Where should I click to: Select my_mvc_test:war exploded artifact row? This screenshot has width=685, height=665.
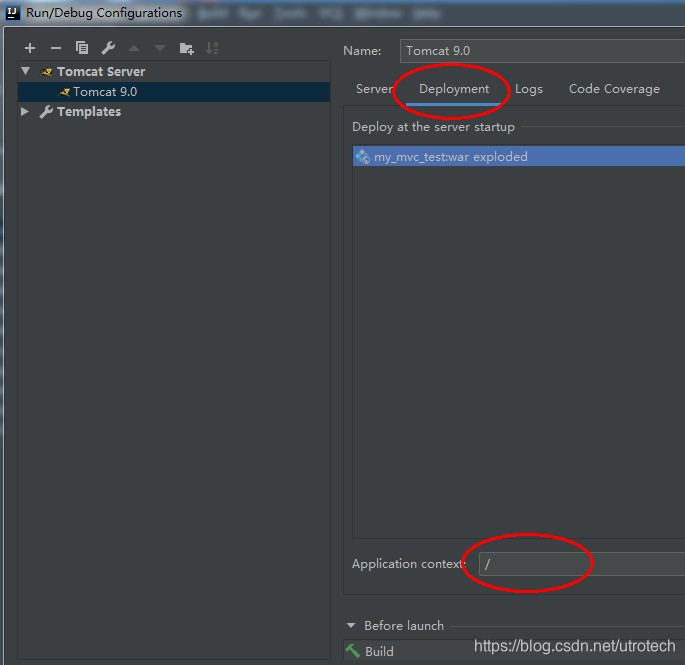click(519, 156)
